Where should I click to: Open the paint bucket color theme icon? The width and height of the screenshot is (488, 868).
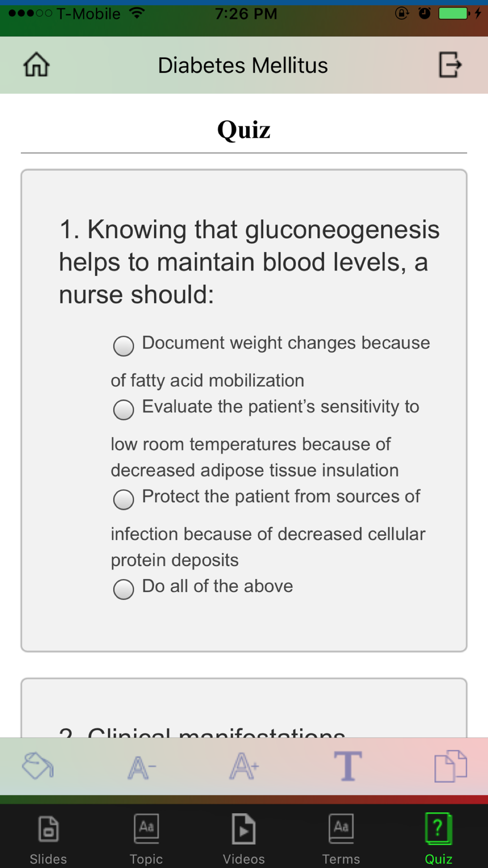pyautogui.click(x=38, y=765)
